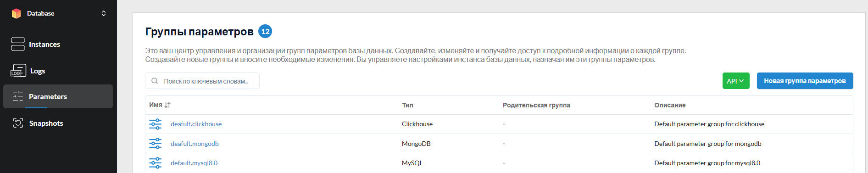Select the Parameters sliders icon in sidebar
The image size is (868, 173).
tap(18, 96)
